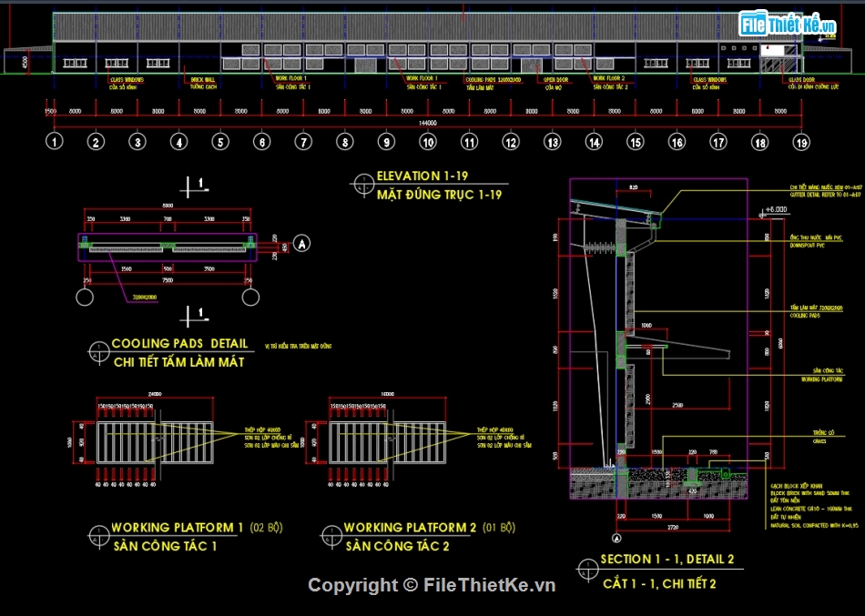Image resolution: width=865 pixels, height=616 pixels.
Task: Click the 'MẶT ĐỨNG TRỤC 1-19' subtitle
Action: (x=439, y=194)
